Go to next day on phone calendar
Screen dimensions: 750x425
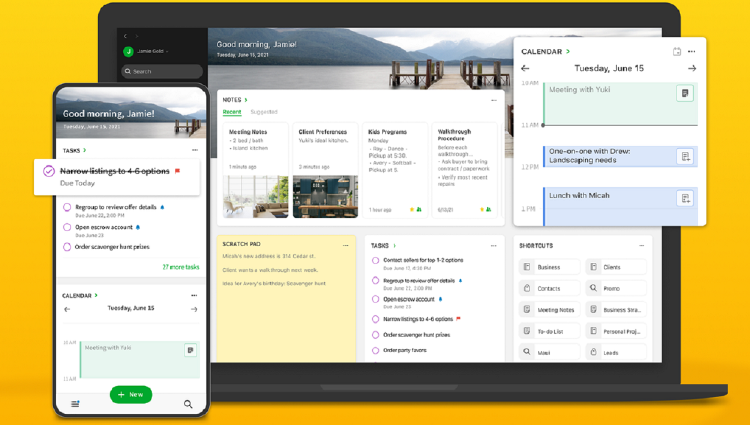click(x=194, y=309)
